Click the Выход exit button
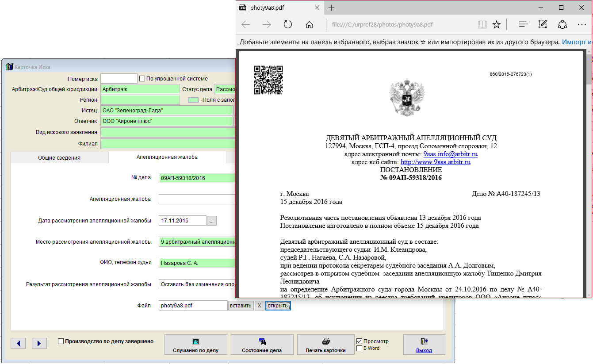 click(424, 345)
